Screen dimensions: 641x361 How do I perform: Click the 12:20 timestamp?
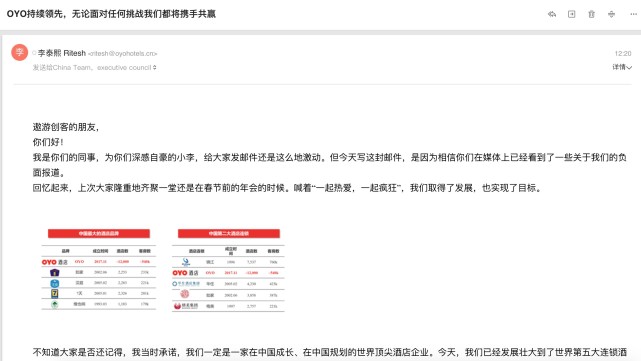tap(623, 54)
